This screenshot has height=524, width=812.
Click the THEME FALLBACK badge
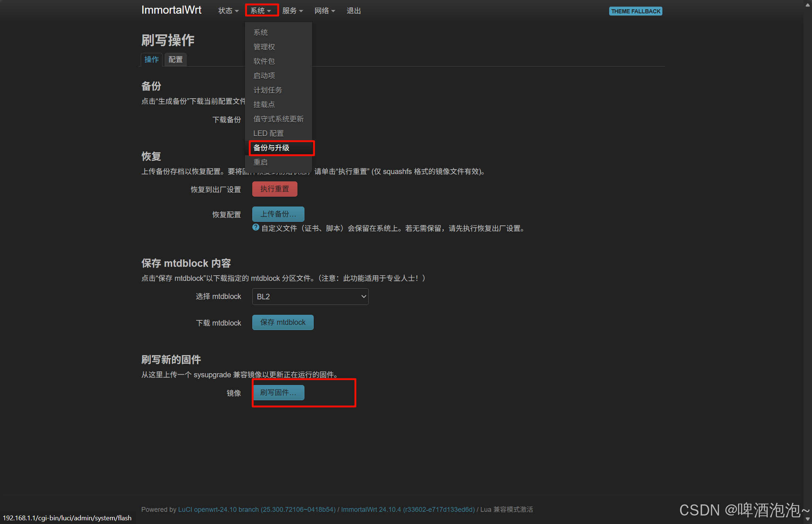coord(635,11)
